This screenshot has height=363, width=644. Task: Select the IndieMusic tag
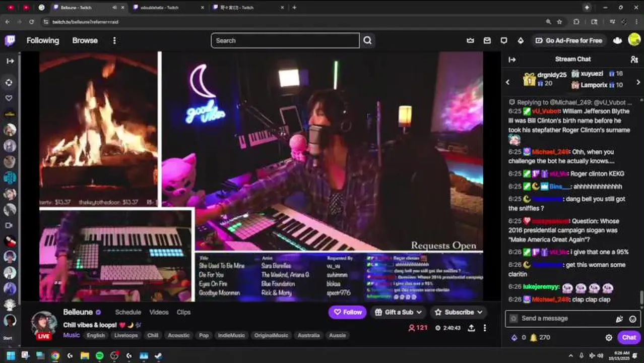(231, 335)
